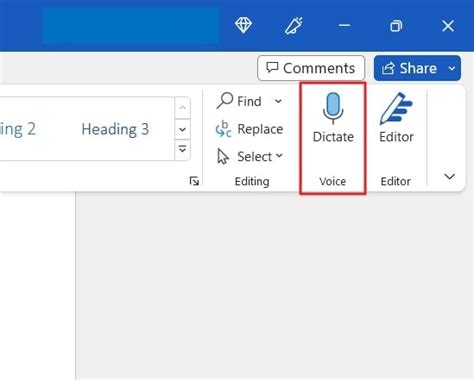Click the Find magnifier icon
The height and width of the screenshot is (380, 474).
pyautogui.click(x=225, y=100)
